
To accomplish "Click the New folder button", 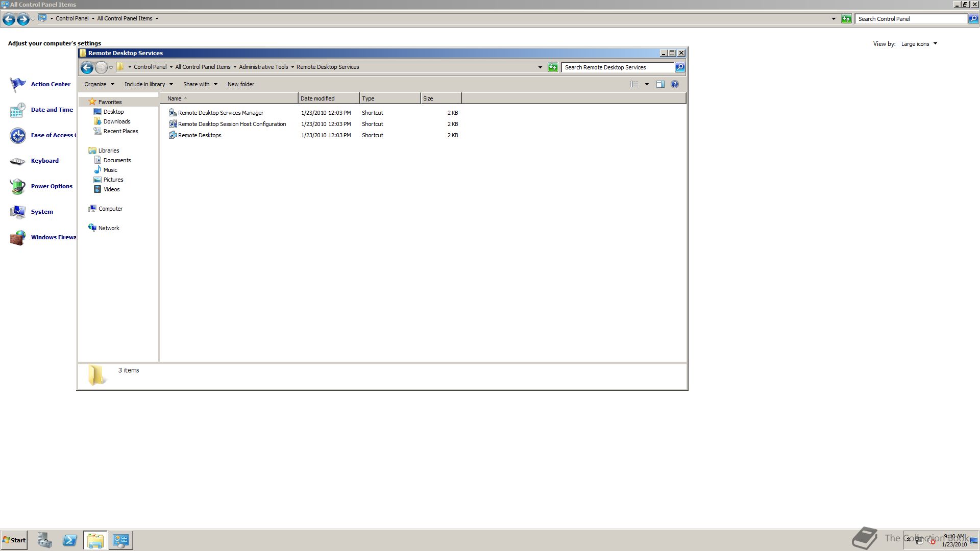I will [x=241, y=84].
